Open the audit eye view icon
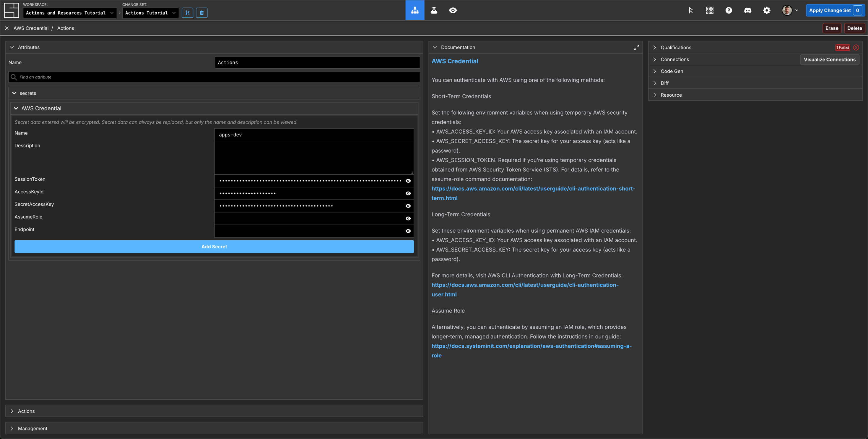The width and height of the screenshot is (868, 439). pyautogui.click(x=453, y=10)
